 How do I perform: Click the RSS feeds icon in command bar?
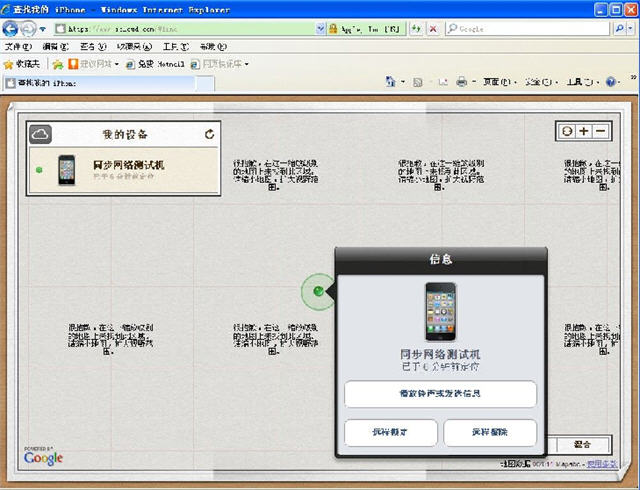point(418,82)
